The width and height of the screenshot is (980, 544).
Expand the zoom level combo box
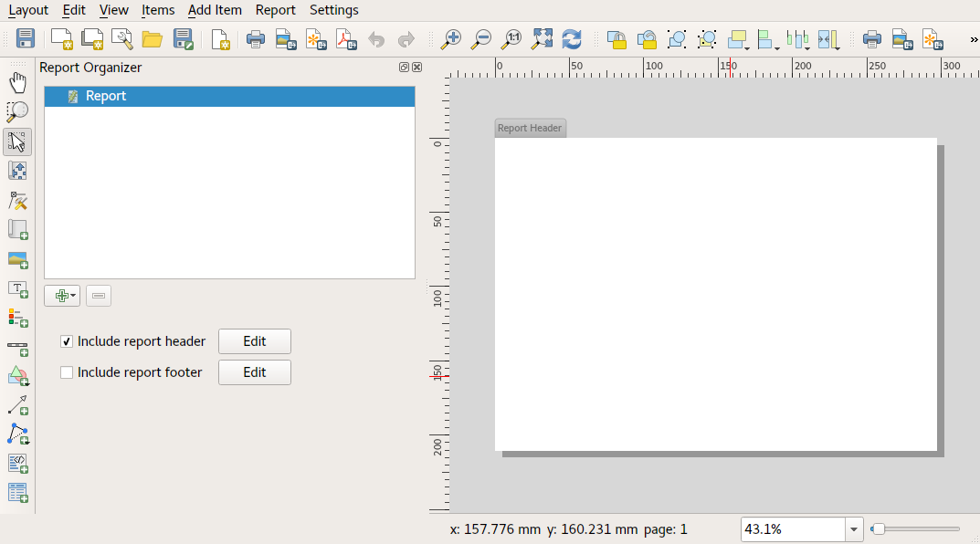point(855,529)
